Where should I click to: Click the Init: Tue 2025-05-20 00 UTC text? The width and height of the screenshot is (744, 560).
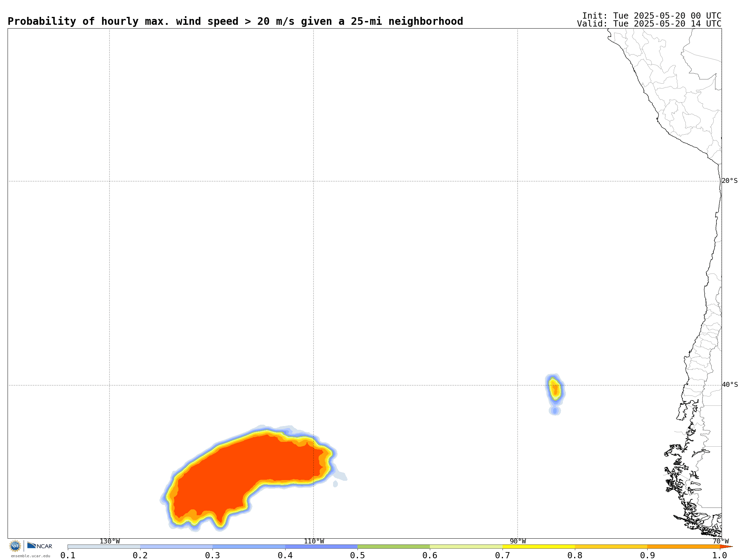(x=652, y=16)
